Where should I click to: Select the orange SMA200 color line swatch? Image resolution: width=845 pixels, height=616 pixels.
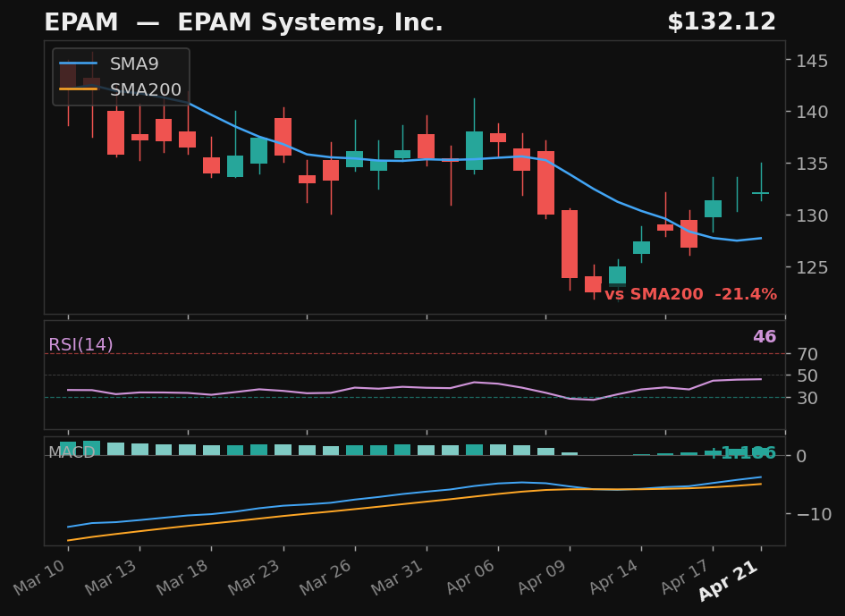coord(78,89)
